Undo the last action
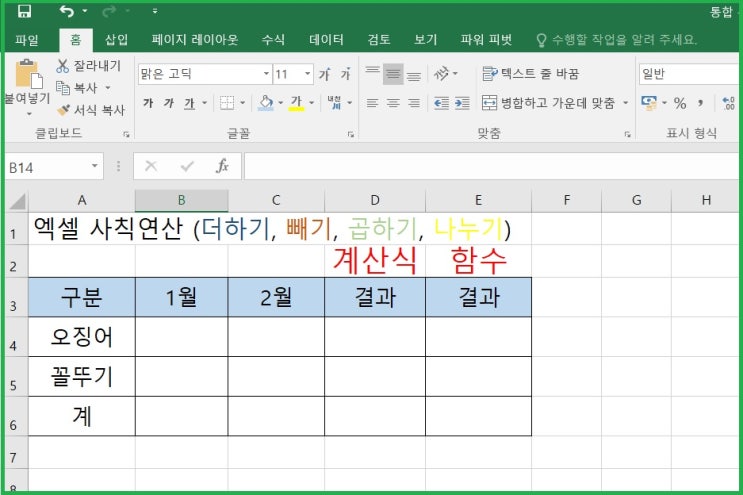This screenshot has width=743, height=495. (x=66, y=11)
